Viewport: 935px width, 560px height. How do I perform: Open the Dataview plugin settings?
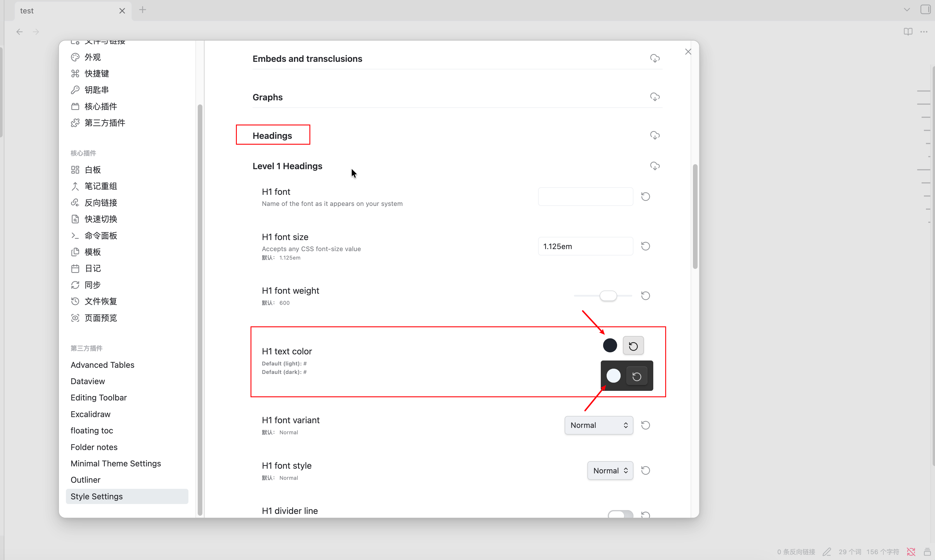point(87,381)
